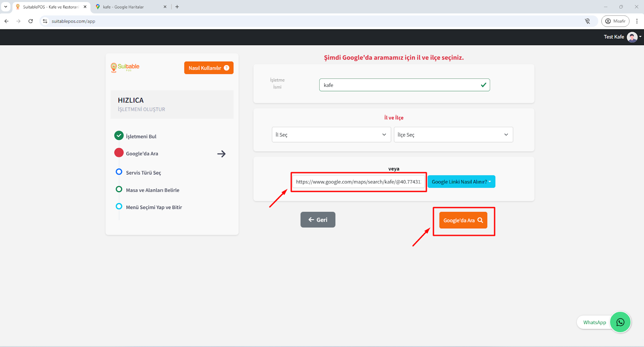Viewport: 644px width, 347px height.
Task: Click the SuitablePOS logo
Action: point(125,68)
